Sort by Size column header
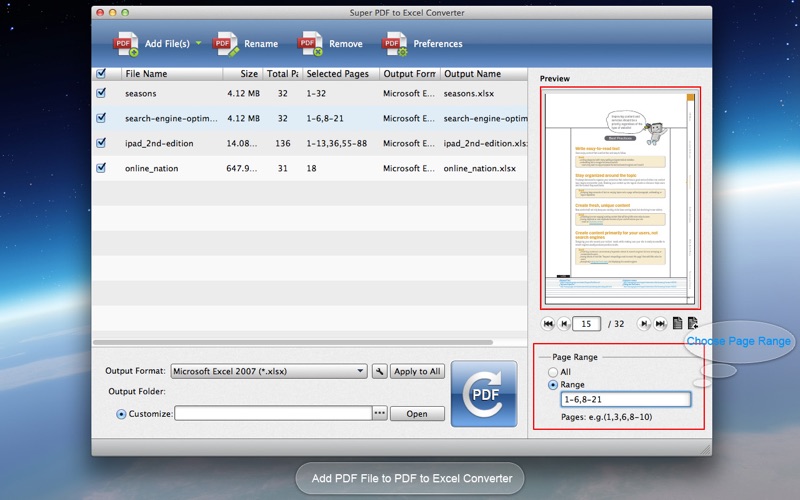800x500 pixels. tap(243, 73)
